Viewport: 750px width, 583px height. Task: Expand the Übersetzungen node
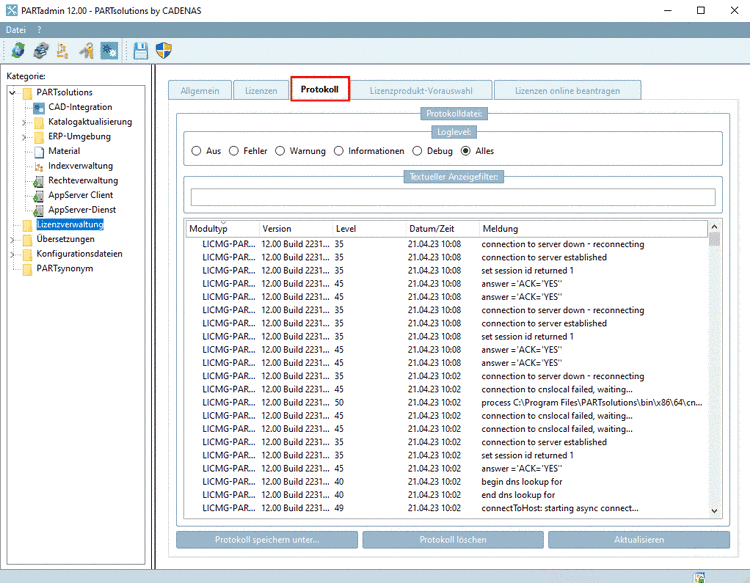coord(12,240)
